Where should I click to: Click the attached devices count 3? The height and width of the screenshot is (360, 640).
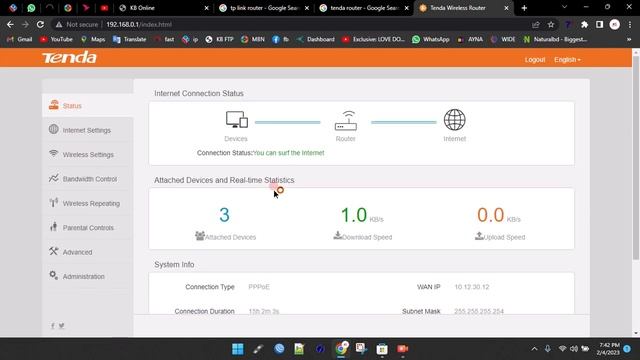[224, 215]
